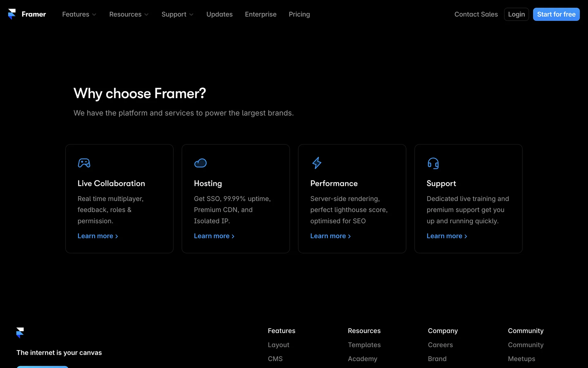
Task: Navigate to Pricing in navbar
Action: [x=299, y=14]
